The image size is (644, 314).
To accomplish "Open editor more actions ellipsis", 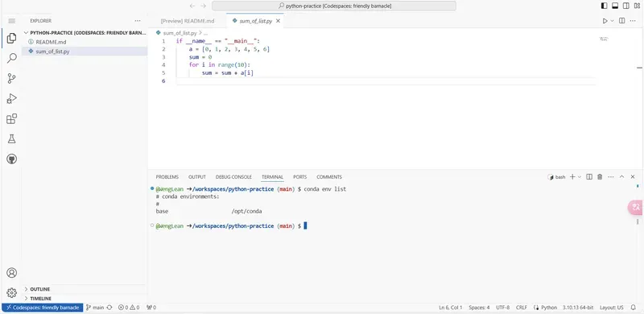I will (633, 21).
